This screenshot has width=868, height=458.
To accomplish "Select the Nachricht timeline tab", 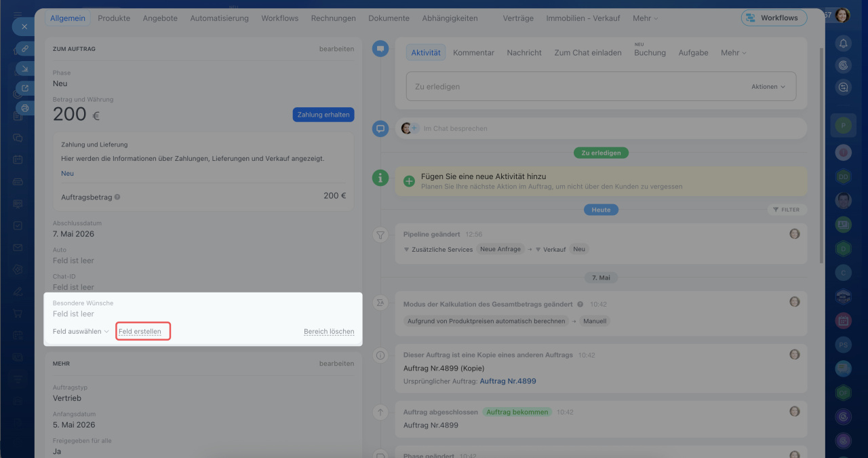I will (524, 52).
